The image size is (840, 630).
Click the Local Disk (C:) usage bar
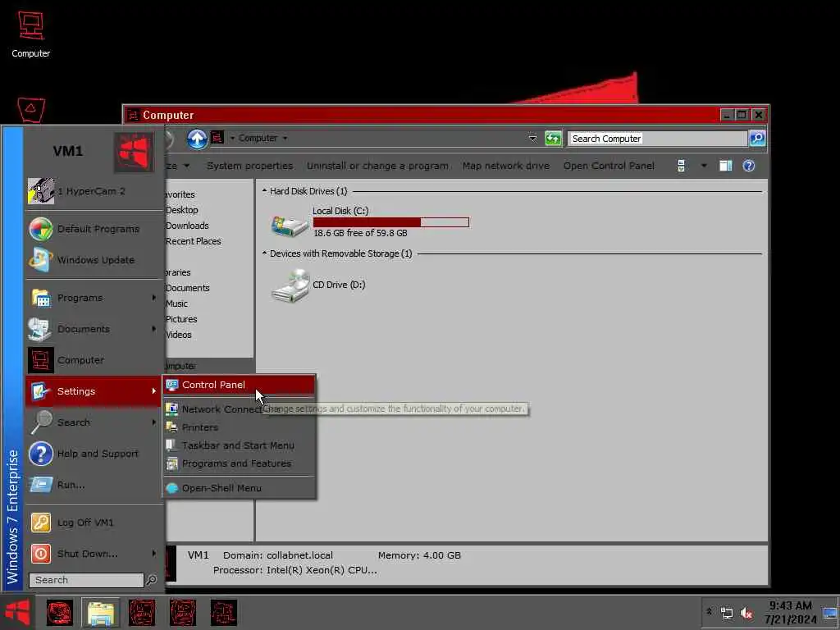click(x=391, y=222)
